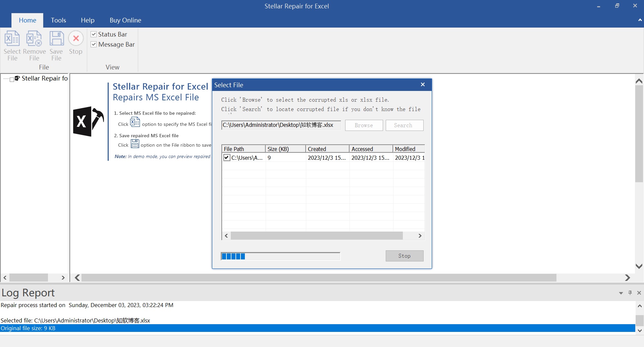Close the Log Report panel
This screenshot has width=644, height=347.
pos(639,293)
